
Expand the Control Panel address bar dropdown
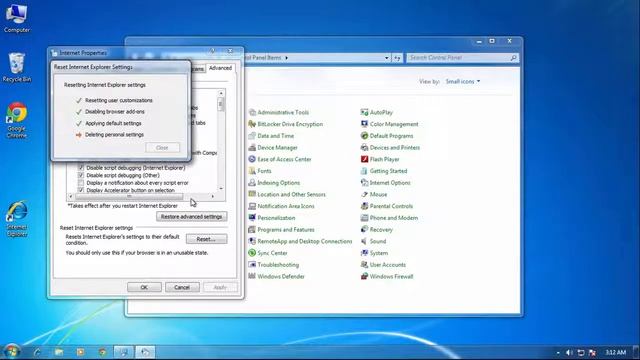[x=387, y=58]
